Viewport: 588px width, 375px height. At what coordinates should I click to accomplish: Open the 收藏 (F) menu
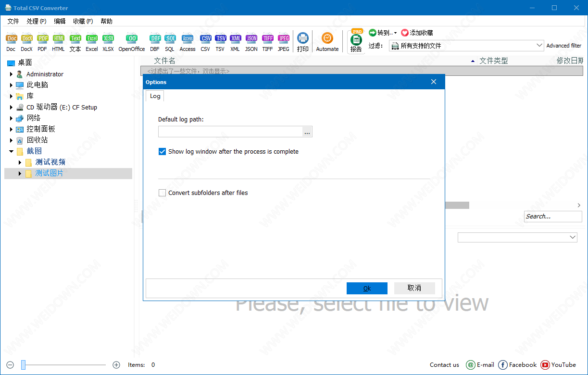click(83, 21)
